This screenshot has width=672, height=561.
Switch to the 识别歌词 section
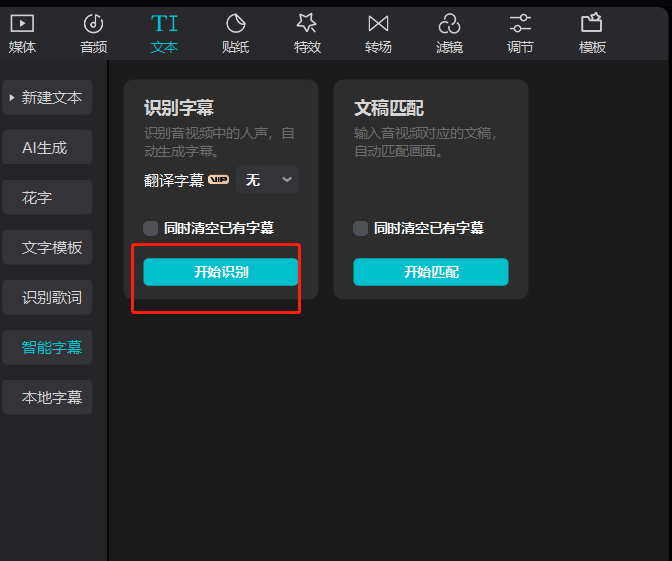pyautogui.click(x=47, y=298)
